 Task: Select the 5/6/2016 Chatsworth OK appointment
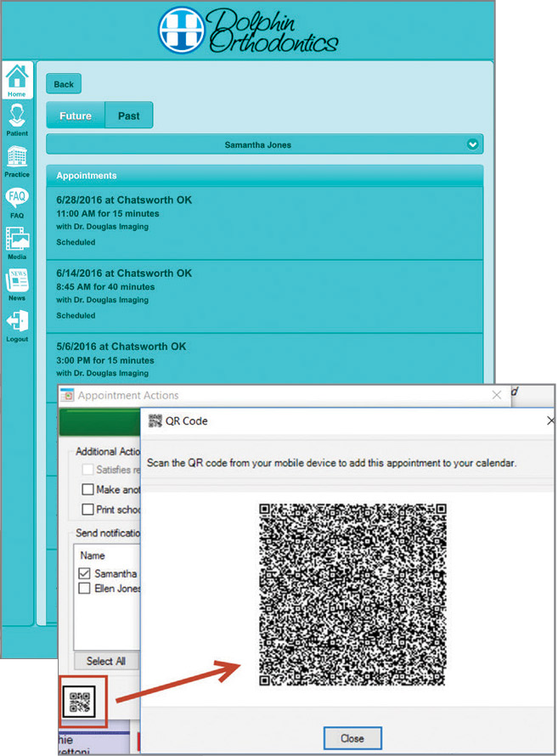[264, 359]
